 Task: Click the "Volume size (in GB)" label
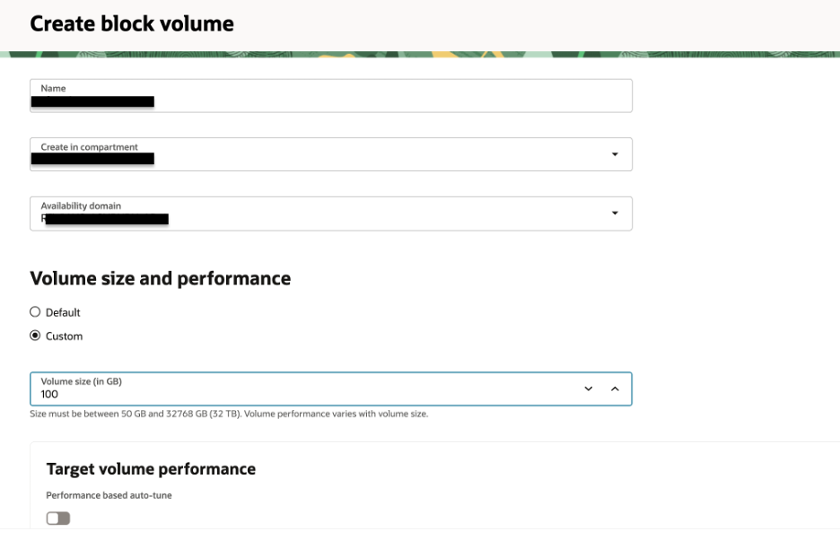(81, 382)
